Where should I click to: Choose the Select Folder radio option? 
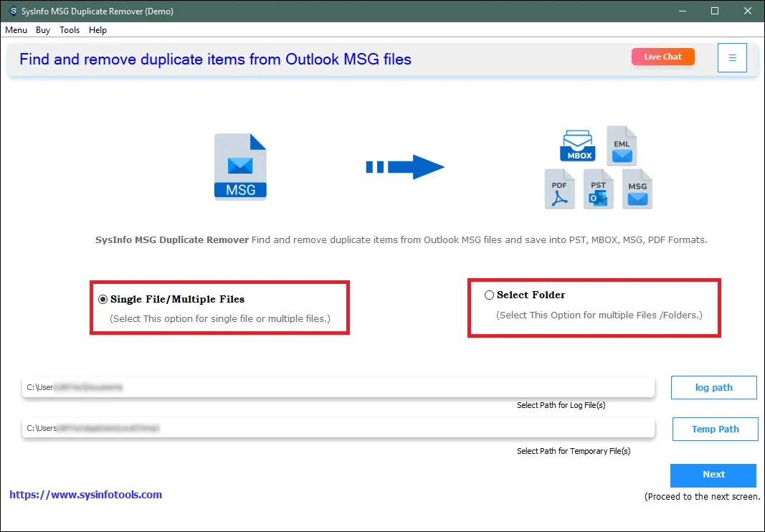click(x=490, y=295)
